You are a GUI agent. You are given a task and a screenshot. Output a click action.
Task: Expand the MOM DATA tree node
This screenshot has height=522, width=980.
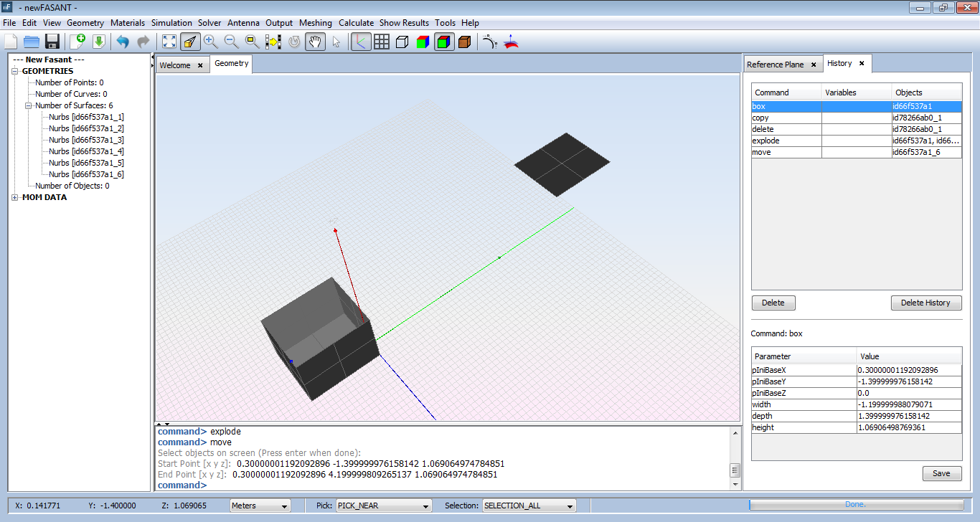point(16,197)
